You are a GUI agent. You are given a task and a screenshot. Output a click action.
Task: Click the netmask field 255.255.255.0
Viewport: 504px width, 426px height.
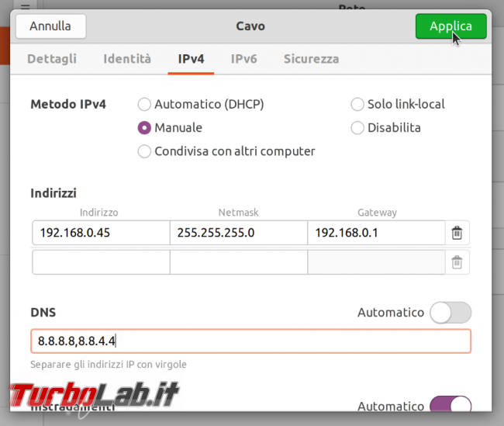[239, 233]
